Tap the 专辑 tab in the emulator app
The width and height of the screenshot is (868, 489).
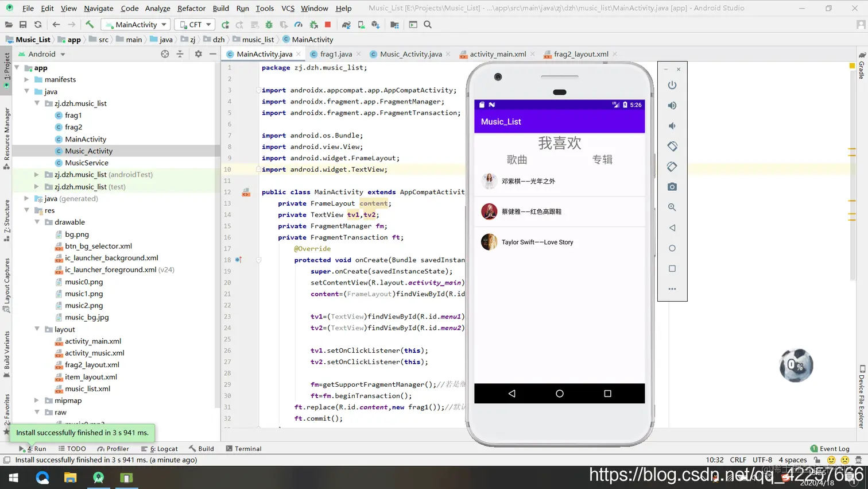click(602, 160)
